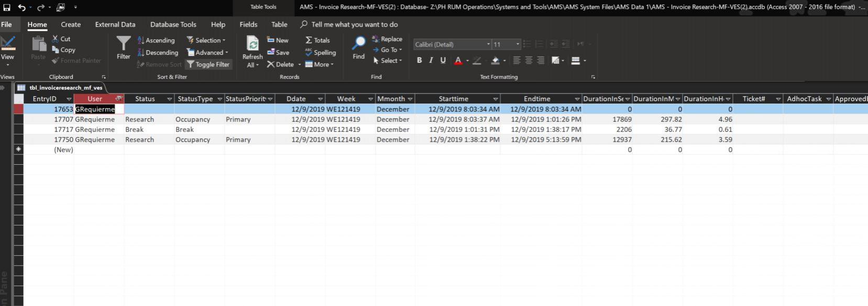Click the Undo arrow icon
The width and height of the screenshot is (868, 306).
coord(21,7)
